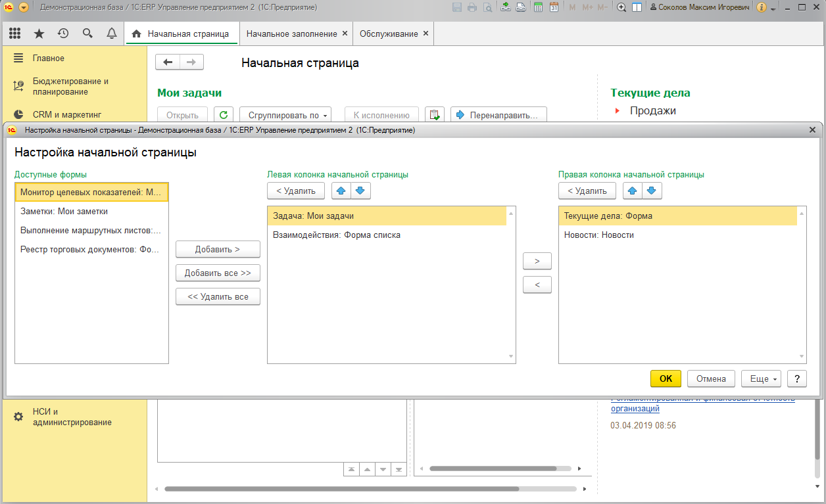This screenshot has width=826, height=504.
Task: Move item to left column < button
Action: (x=537, y=285)
